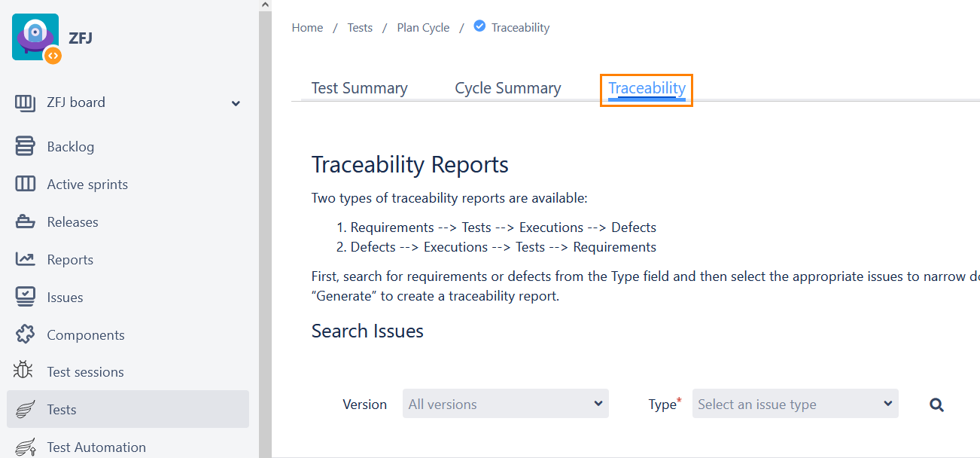Switch to the Cycle Summary tab
Viewport: 980px width, 458px height.
(507, 87)
